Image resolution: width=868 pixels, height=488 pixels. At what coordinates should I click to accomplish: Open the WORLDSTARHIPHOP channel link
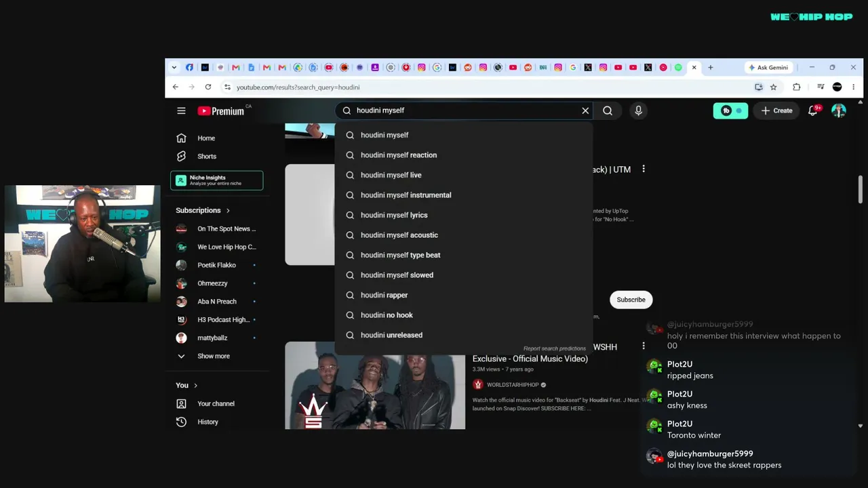[x=512, y=385]
